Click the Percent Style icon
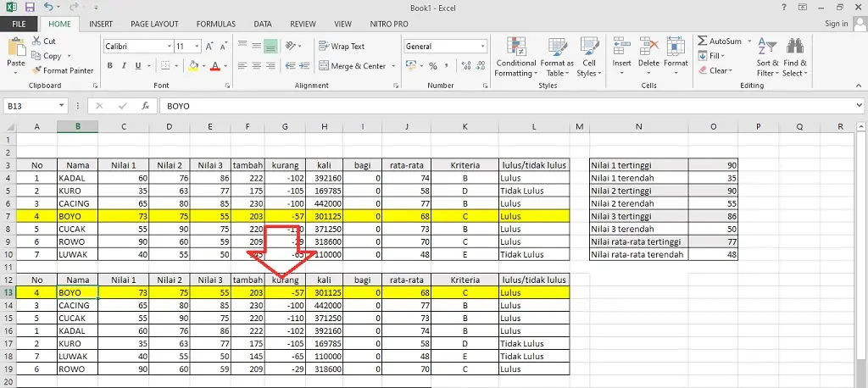868x388 pixels. pyautogui.click(x=433, y=66)
